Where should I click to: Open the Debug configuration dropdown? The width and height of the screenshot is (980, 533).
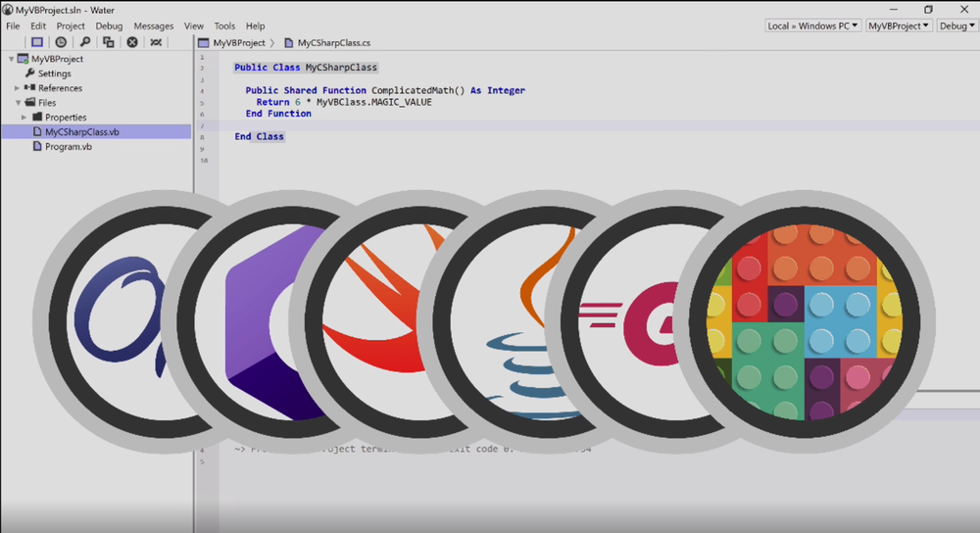(956, 25)
